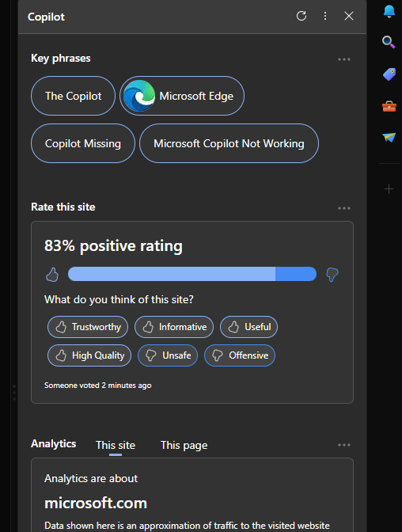The image size is (402, 532).
Task: Select This site analytics tab
Action: (116, 445)
